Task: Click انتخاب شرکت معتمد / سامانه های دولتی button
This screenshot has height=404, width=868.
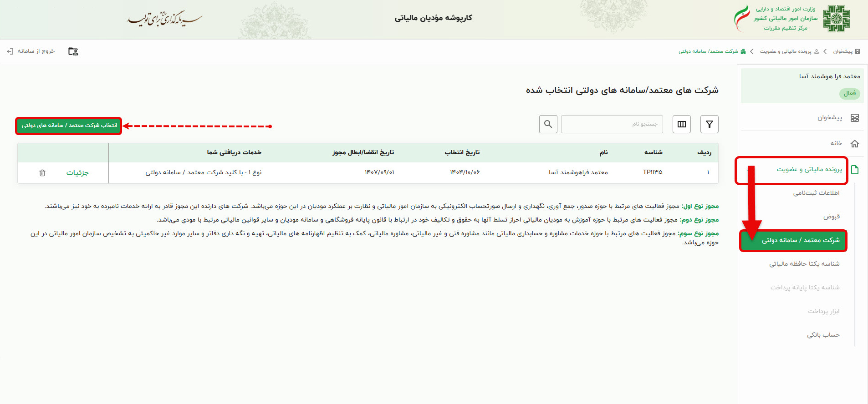Action: pos(69,126)
